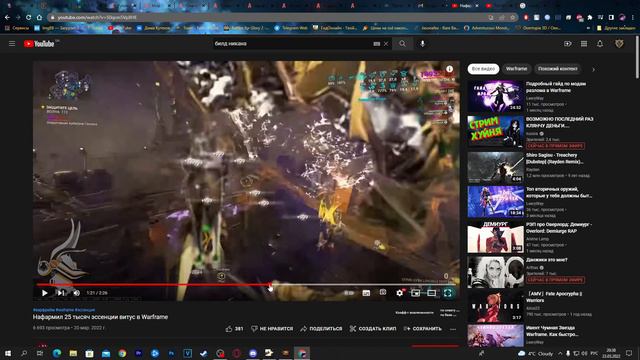Open the notifications bell

tap(600, 44)
